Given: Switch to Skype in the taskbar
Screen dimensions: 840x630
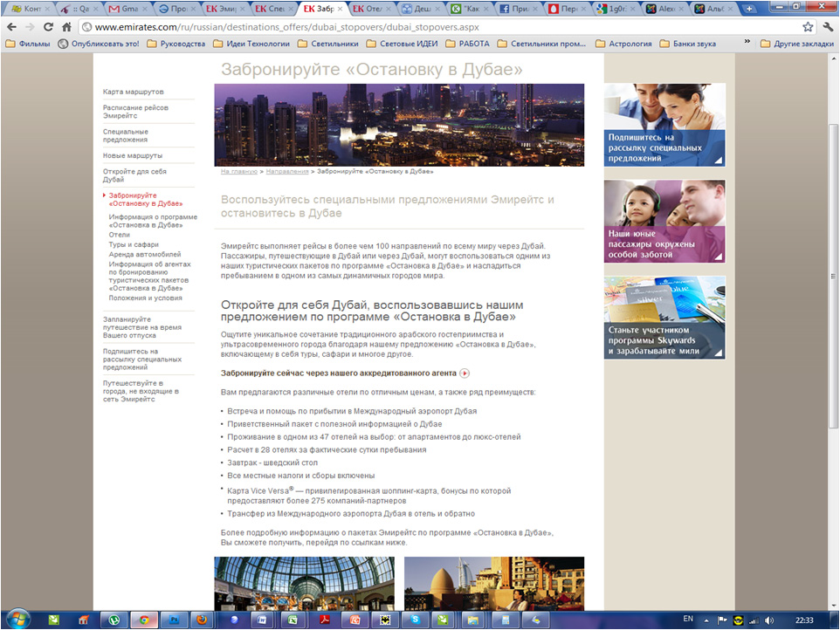Looking at the screenshot, I should click(415, 620).
